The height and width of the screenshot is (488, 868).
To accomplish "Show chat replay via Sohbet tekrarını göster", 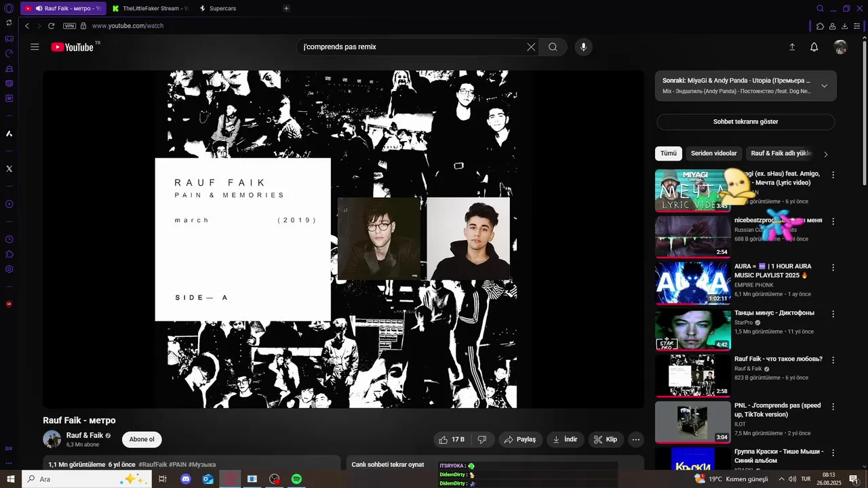I will (745, 122).
